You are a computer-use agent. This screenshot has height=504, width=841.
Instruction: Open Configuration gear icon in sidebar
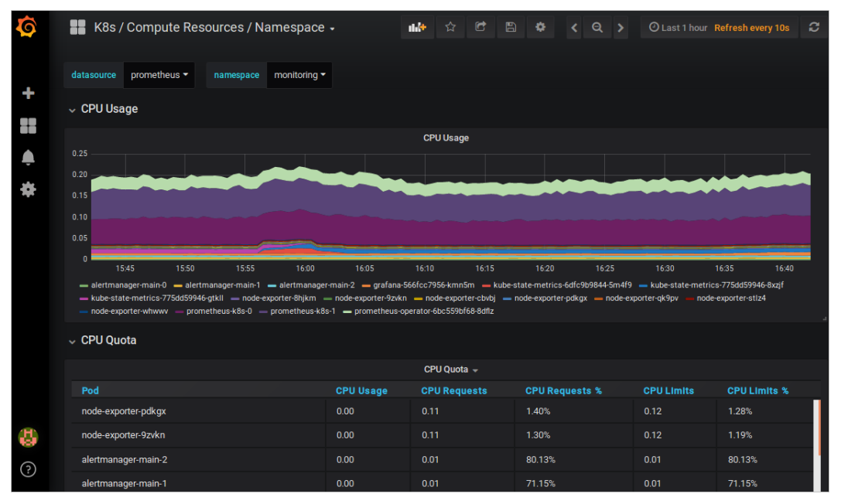pyautogui.click(x=28, y=189)
